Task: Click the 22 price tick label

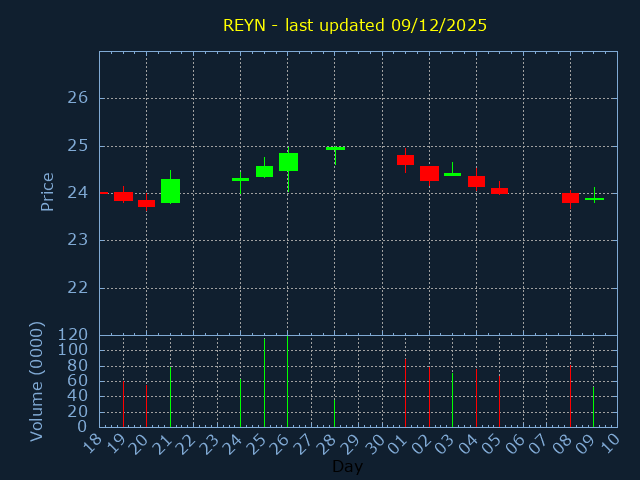Action: pyautogui.click(x=78, y=288)
